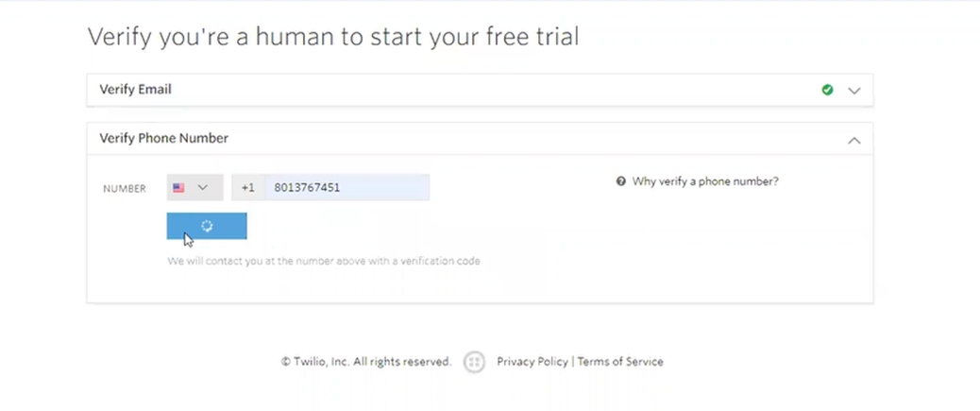Open the Privacy Policy link

pyautogui.click(x=532, y=362)
